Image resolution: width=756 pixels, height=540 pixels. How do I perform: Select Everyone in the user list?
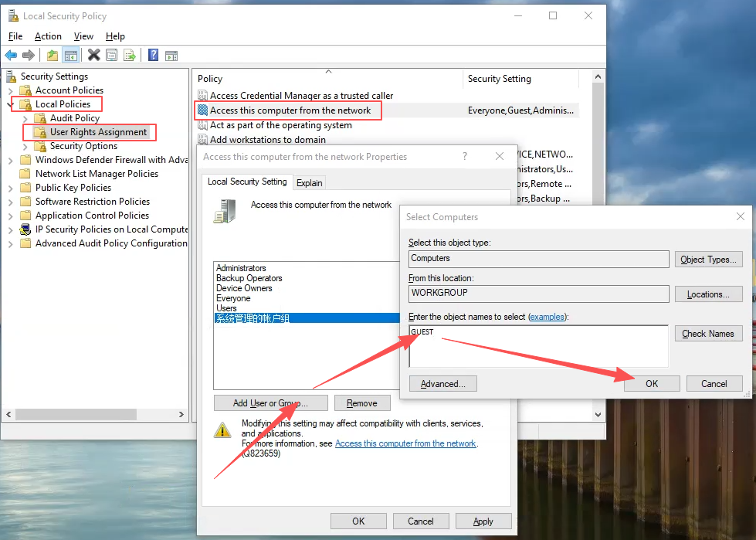pyautogui.click(x=233, y=298)
